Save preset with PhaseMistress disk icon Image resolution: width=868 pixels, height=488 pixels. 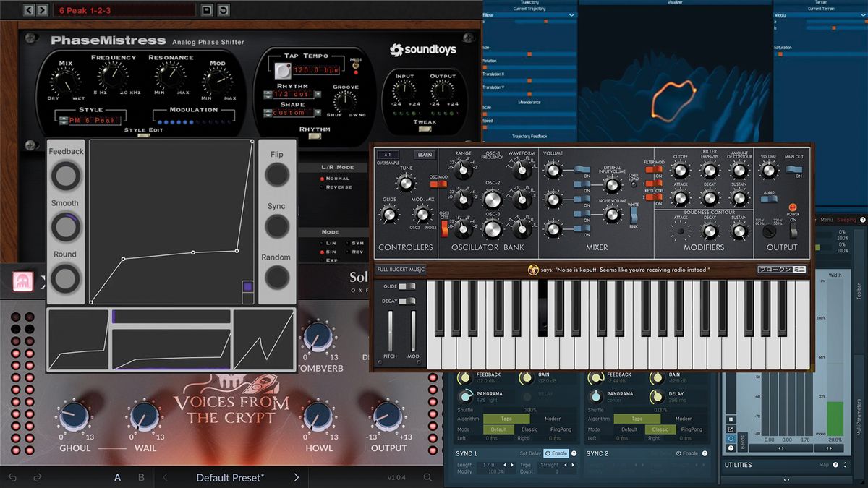(208, 10)
